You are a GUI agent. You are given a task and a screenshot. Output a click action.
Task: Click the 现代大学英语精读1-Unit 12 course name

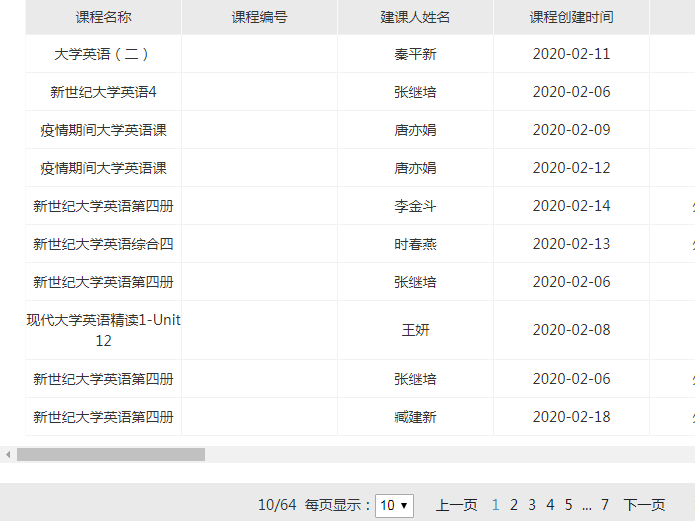point(103,330)
